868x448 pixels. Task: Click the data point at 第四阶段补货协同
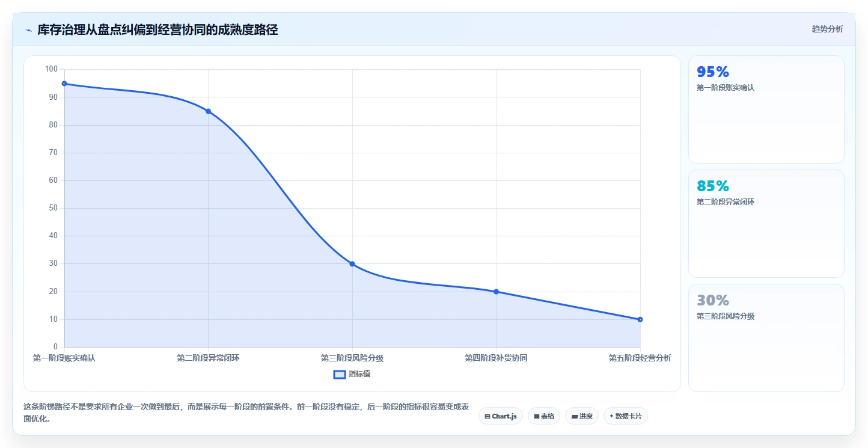[496, 292]
